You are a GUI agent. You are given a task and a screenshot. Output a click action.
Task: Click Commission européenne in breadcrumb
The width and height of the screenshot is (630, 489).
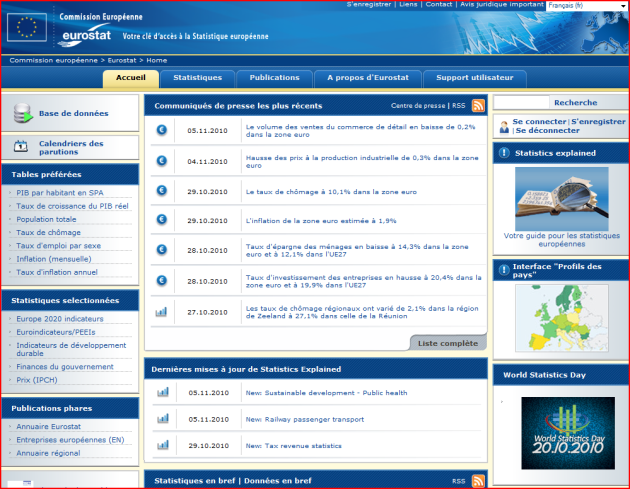tap(53, 60)
